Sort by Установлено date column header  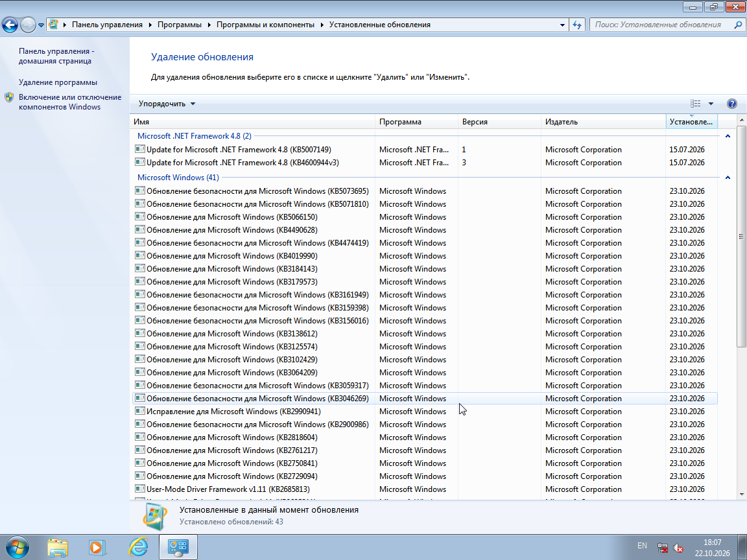[691, 122]
